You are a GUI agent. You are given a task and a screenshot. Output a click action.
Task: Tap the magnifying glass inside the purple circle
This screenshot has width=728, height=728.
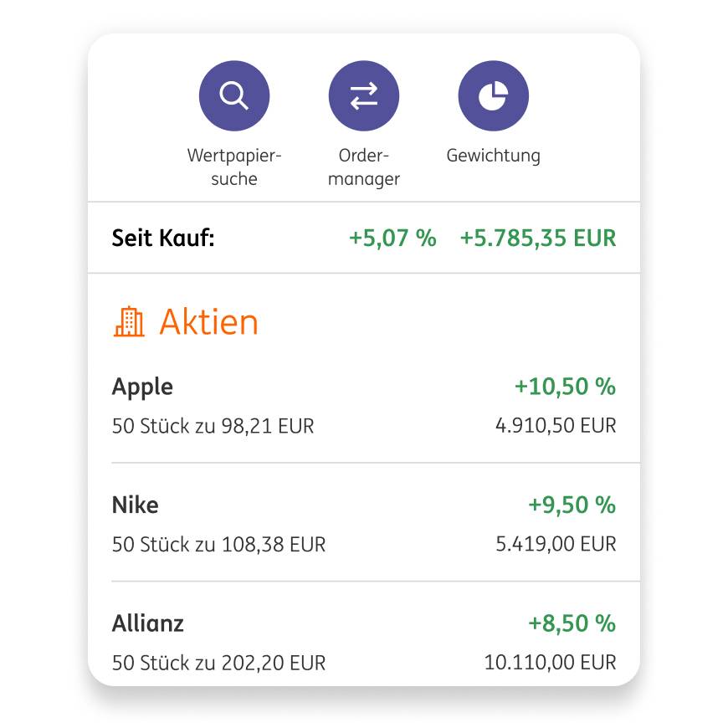point(233,95)
